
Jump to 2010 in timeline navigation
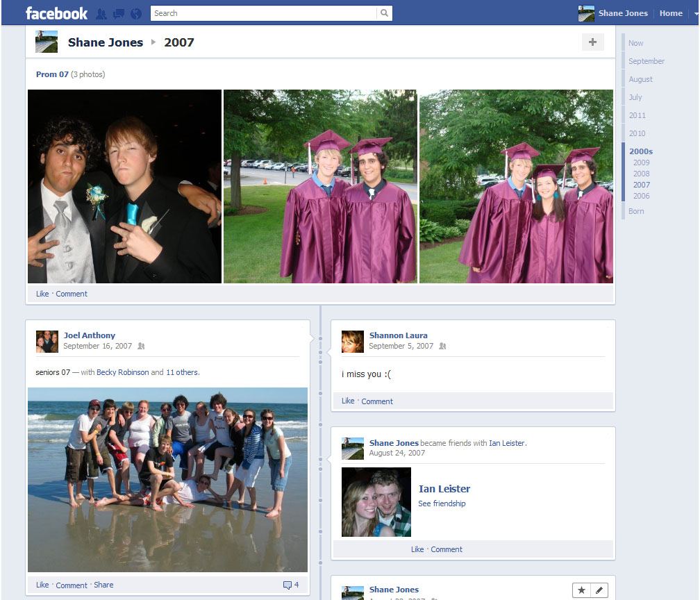[637, 133]
